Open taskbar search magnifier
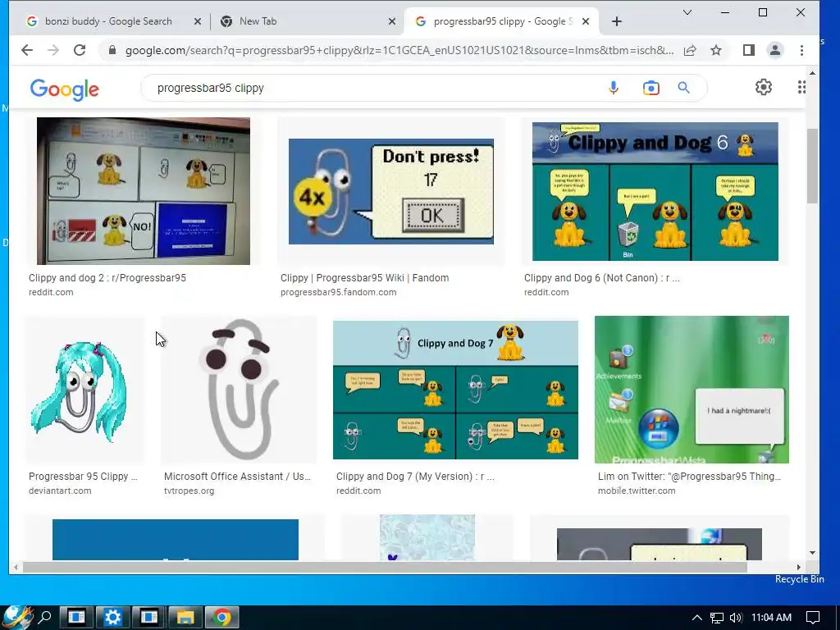Image resolution: width=840 pixels, height=630 pixels. [45, 617]
